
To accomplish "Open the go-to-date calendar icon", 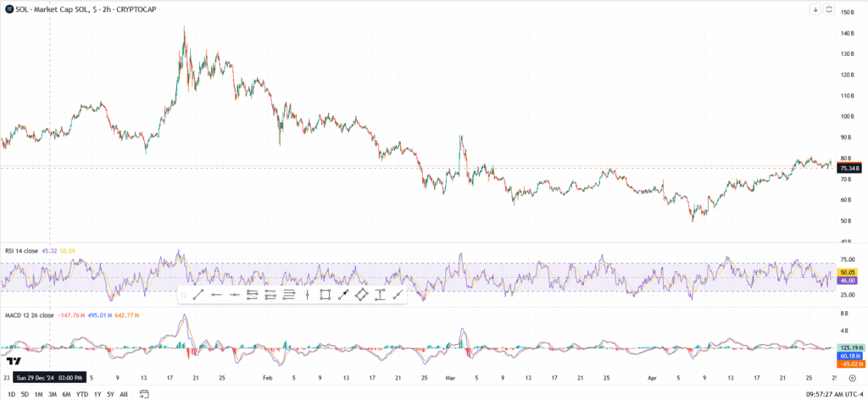I will 144,394.
